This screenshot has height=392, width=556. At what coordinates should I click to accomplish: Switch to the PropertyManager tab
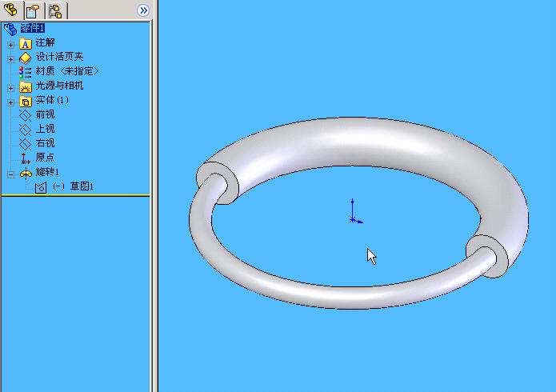pyautogui.click(x=33, y=11)
